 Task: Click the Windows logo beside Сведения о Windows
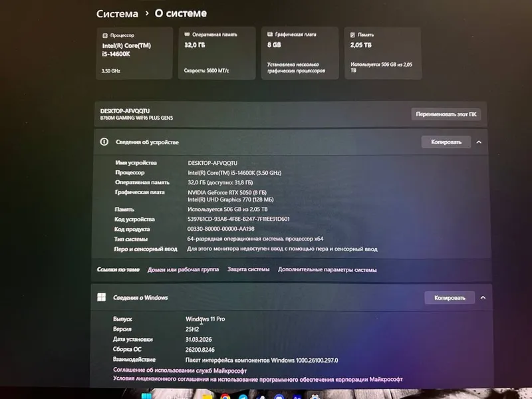point(102,297)
